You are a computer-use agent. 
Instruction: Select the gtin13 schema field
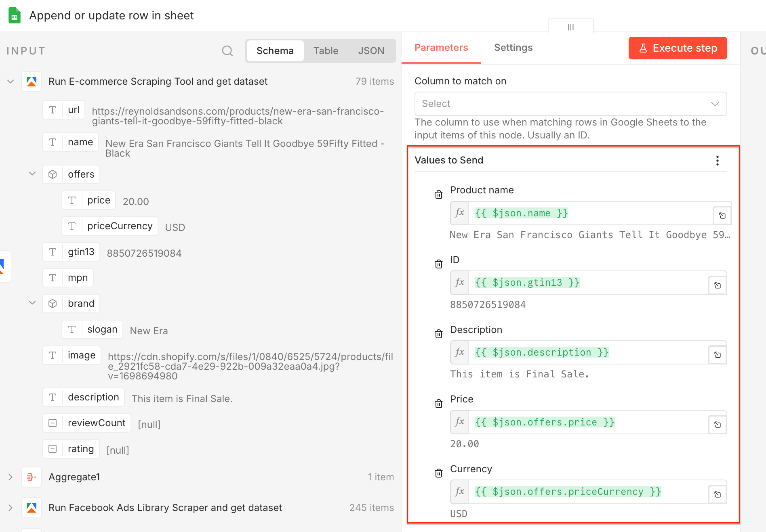[x=71, y=252]
